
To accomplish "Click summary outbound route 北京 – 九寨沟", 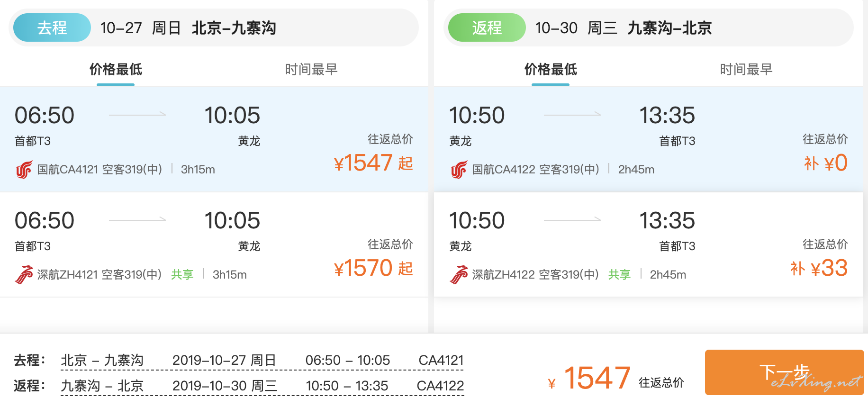I will (102, 360).
